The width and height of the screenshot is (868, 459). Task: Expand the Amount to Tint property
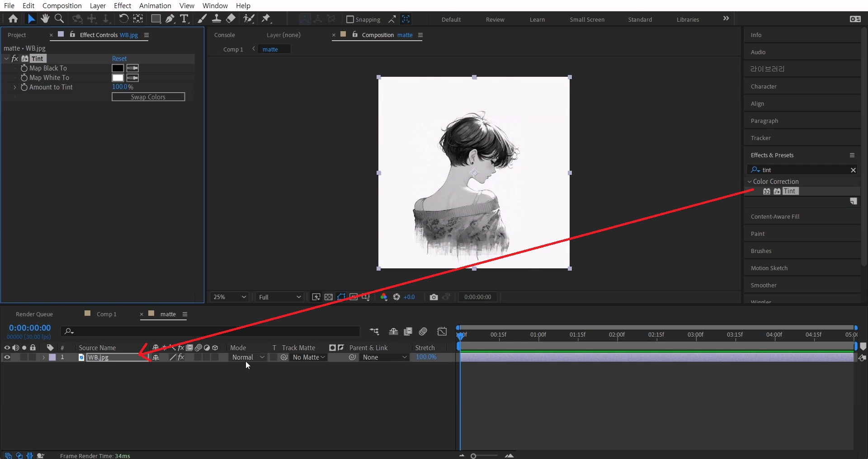pos(15,87)
